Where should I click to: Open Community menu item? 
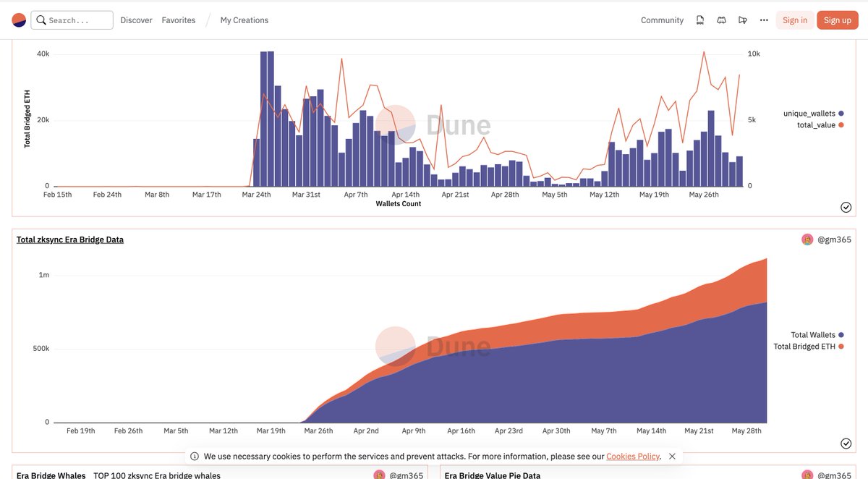click(x=662, y=20)
